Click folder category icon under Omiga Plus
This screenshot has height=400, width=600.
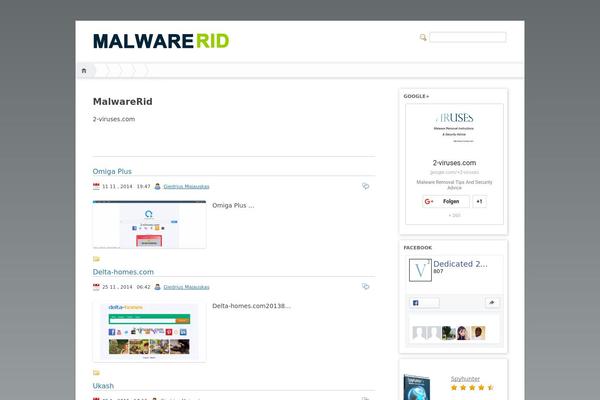96,259
